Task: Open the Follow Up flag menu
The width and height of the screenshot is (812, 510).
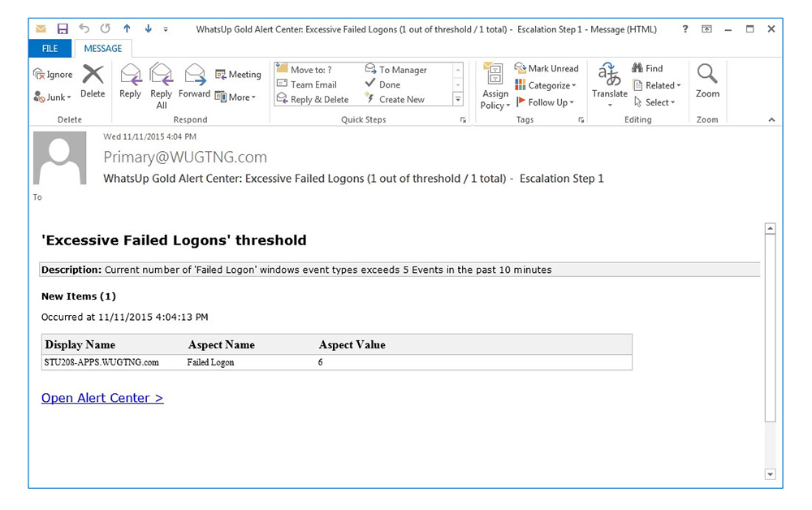Action: click(x=544, y=102)
